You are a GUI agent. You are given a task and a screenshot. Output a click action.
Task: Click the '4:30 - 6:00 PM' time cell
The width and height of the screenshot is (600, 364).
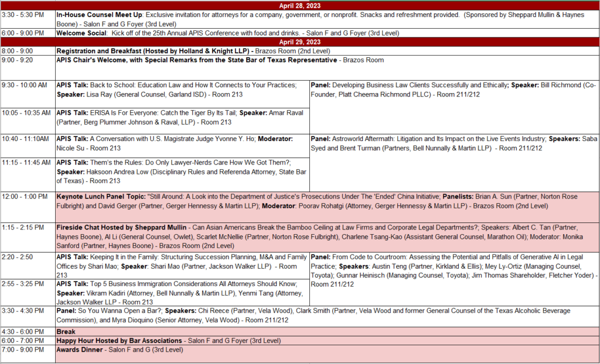(28, 331)
